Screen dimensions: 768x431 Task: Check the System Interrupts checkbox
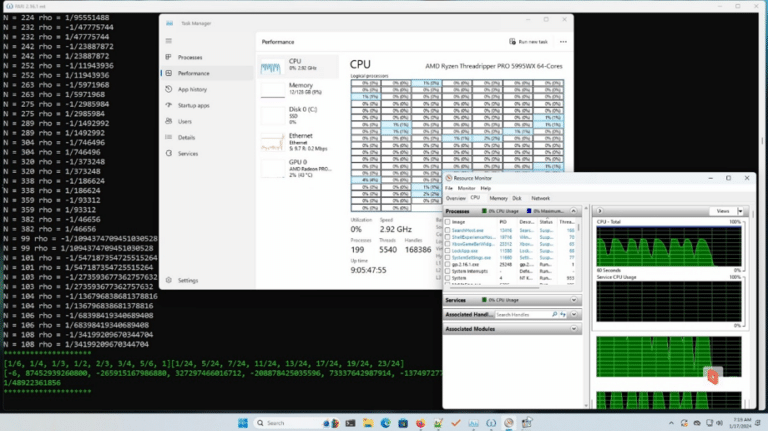pos(448,271)
